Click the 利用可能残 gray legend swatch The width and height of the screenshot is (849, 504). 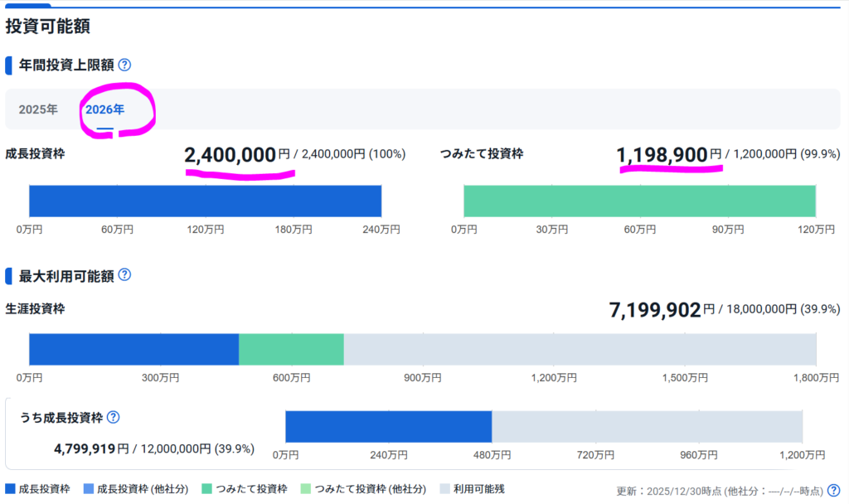coord(445,489)
